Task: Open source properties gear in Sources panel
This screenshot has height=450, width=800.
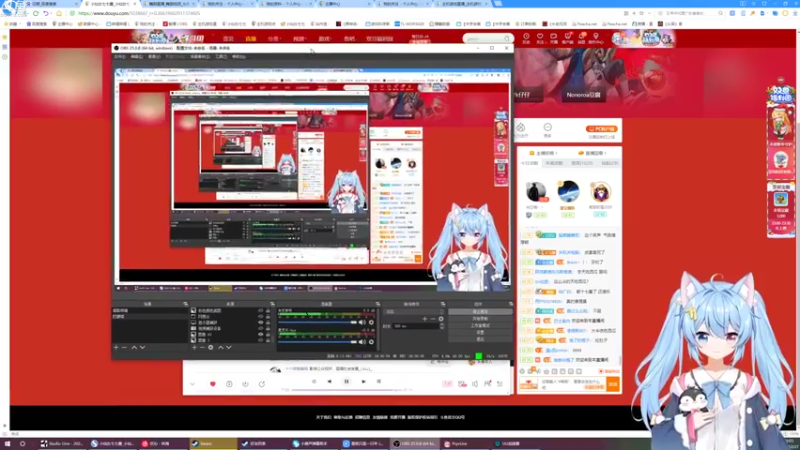Action: click(210, 347)
